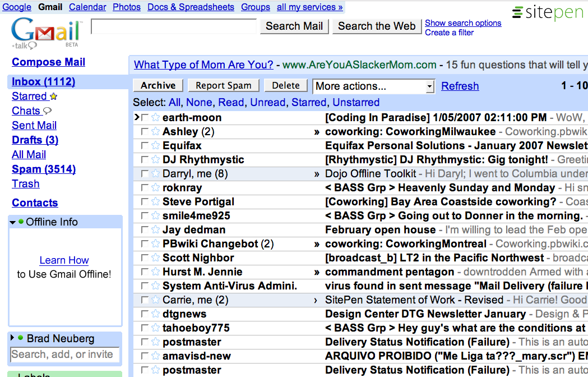Open Docs & Spreadsheets link
Screen dimensions: 588x377
(x=191, y=7)
